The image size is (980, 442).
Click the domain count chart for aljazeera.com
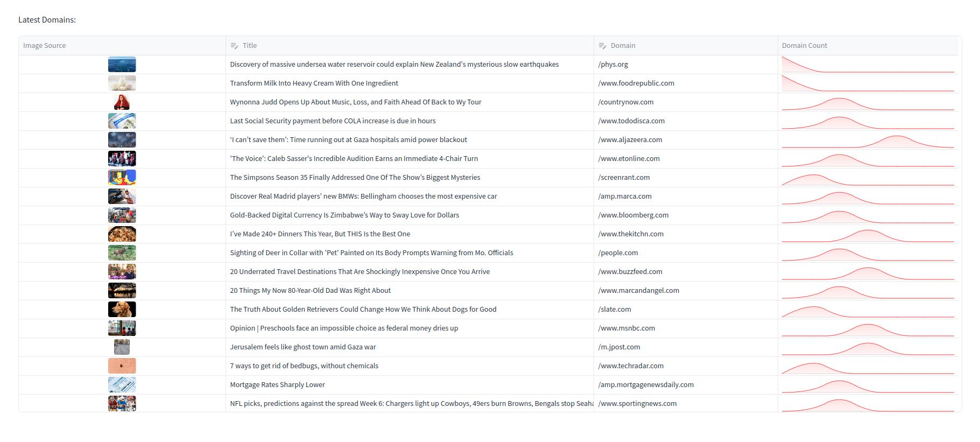click(x=868, y=140)
